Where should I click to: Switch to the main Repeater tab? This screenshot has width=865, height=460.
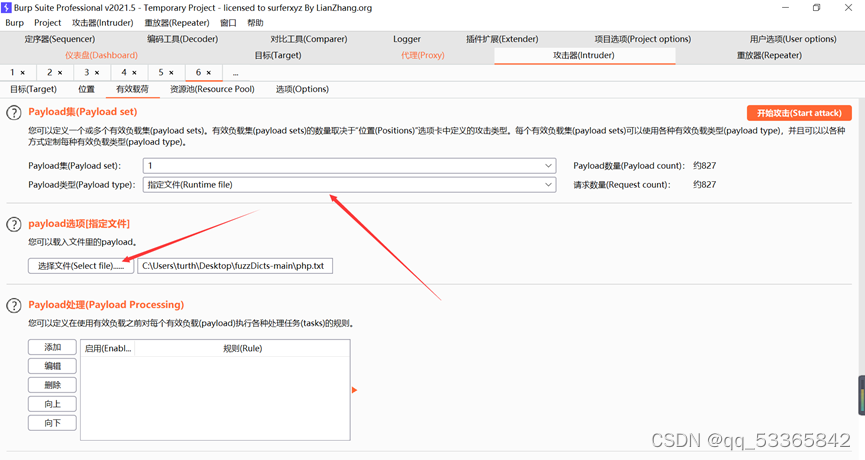770,55
